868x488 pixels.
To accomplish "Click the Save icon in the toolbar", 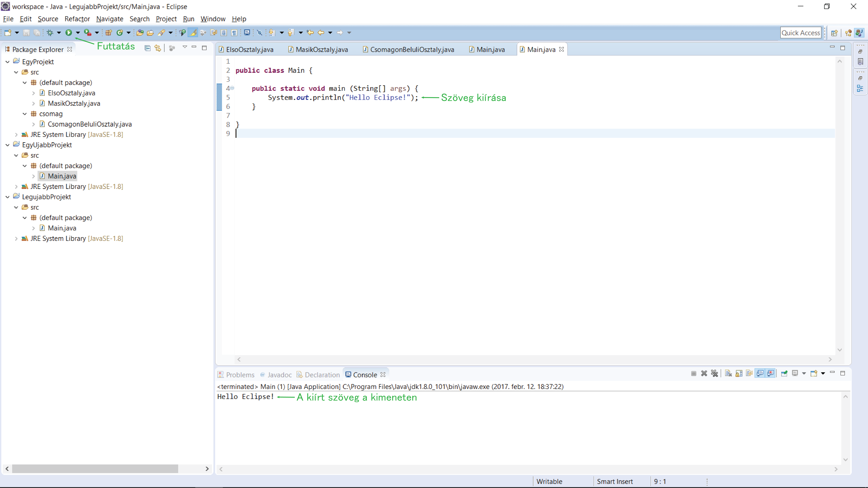I will click(x=26, y=33).
